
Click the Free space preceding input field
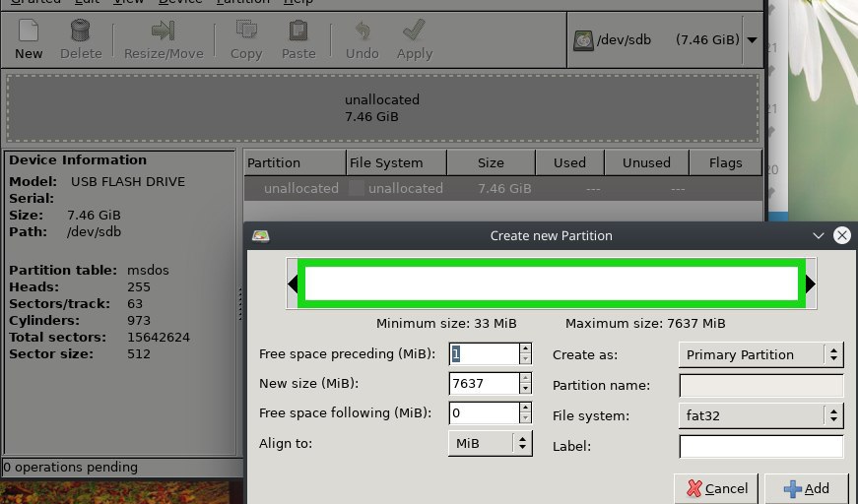(x=484, y=353)
